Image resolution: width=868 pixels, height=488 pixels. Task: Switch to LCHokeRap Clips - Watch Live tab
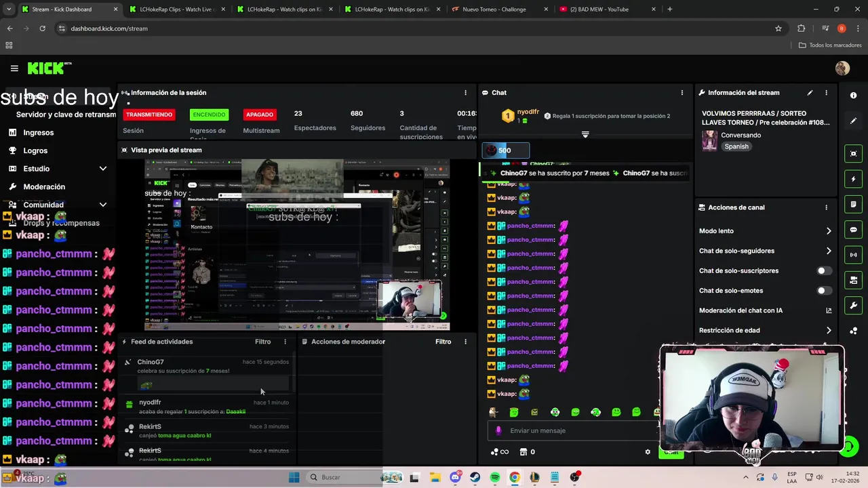176,9
